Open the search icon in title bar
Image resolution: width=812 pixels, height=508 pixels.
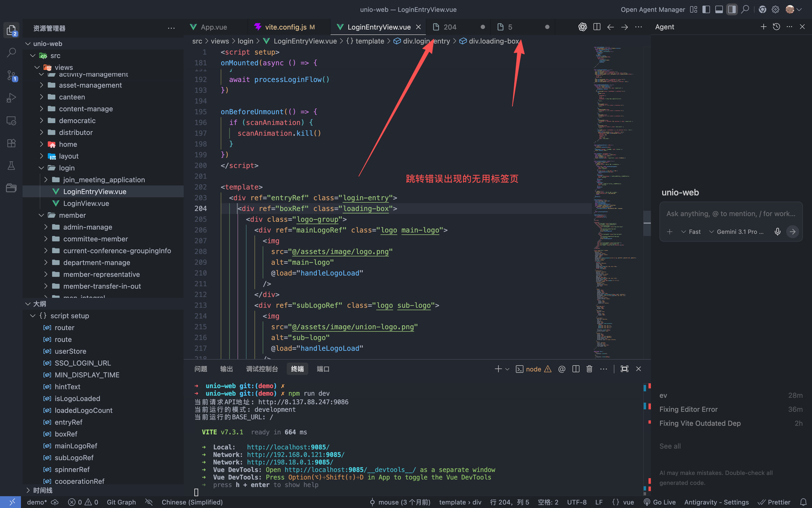(745, 9)
